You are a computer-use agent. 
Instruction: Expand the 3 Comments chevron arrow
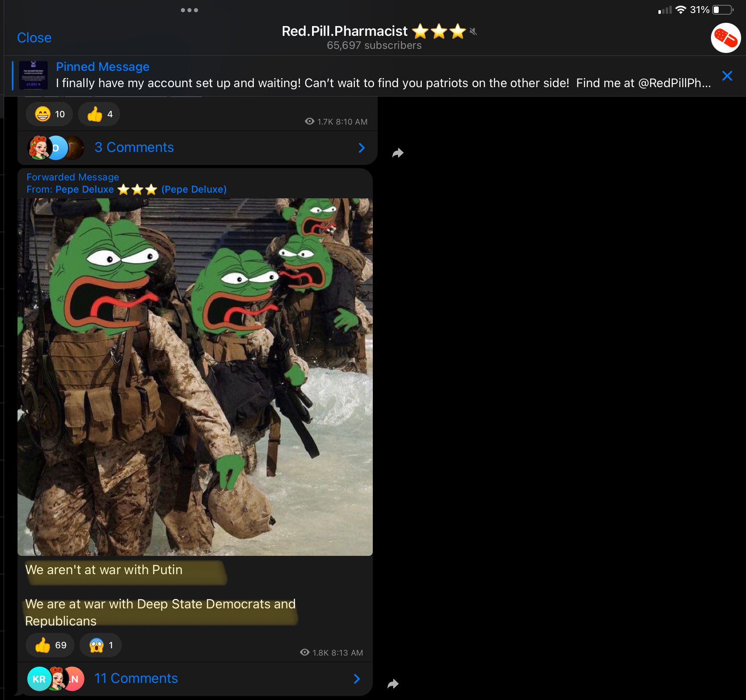tap(361, 148)
